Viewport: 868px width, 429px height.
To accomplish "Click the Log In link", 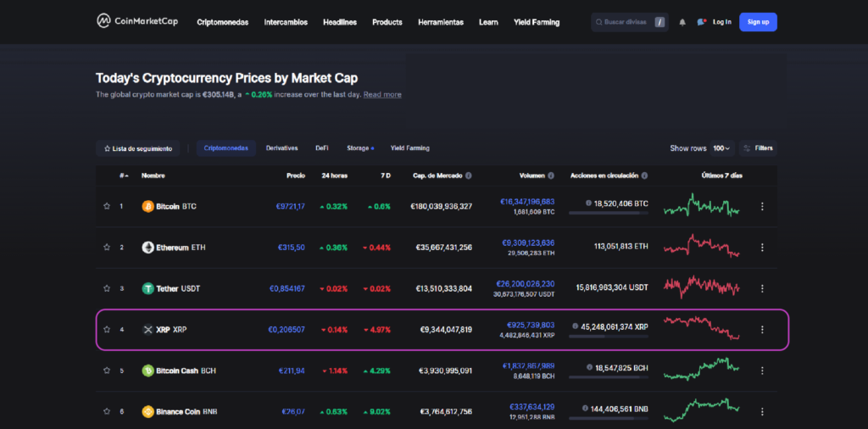I will coord(722,22).
